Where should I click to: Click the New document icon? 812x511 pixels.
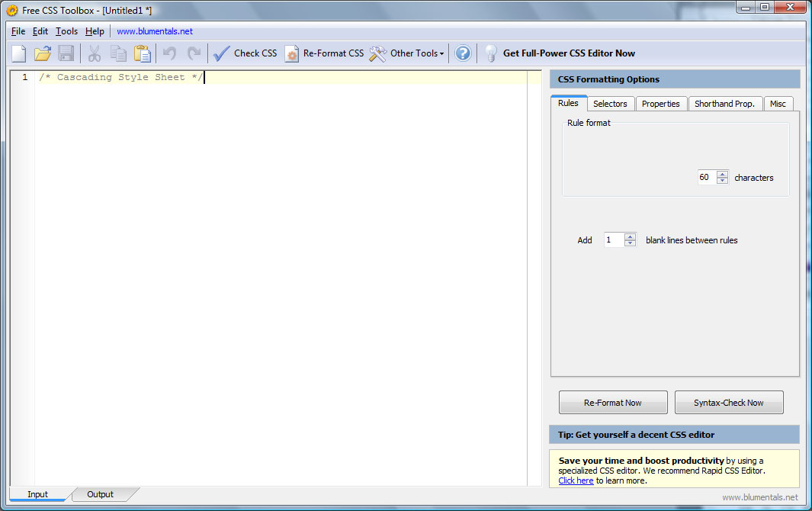tap(19, 53)
